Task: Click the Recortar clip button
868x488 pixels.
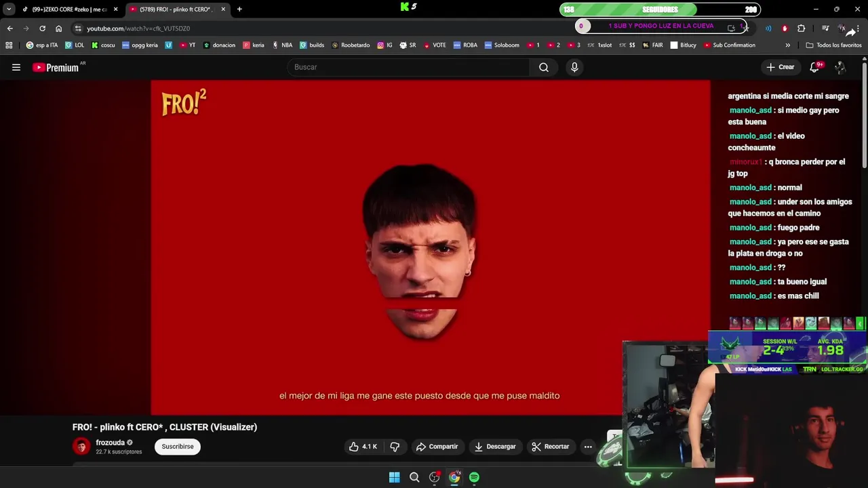Action: 550,447
